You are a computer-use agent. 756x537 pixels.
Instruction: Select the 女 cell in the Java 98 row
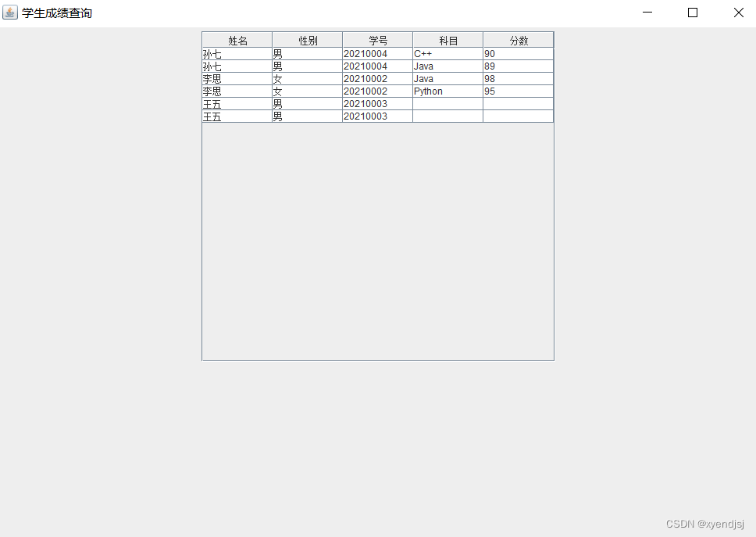pyautogui.click(x=308, y=79)
